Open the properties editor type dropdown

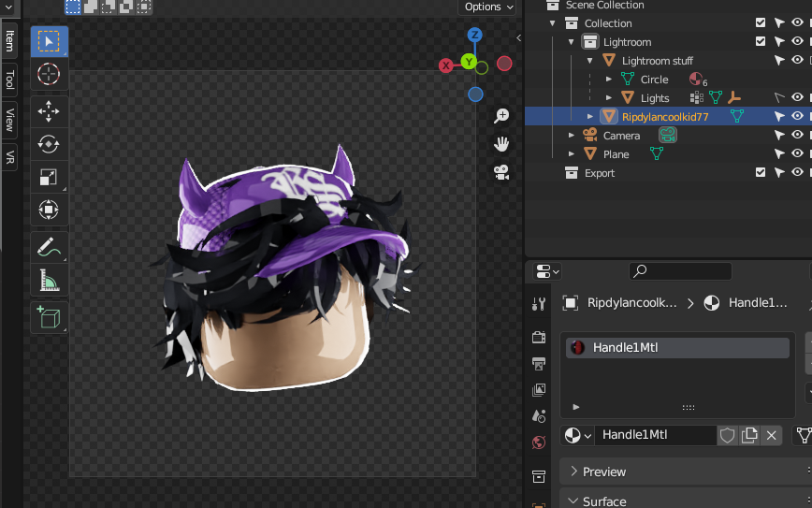[x=547, y=271]
